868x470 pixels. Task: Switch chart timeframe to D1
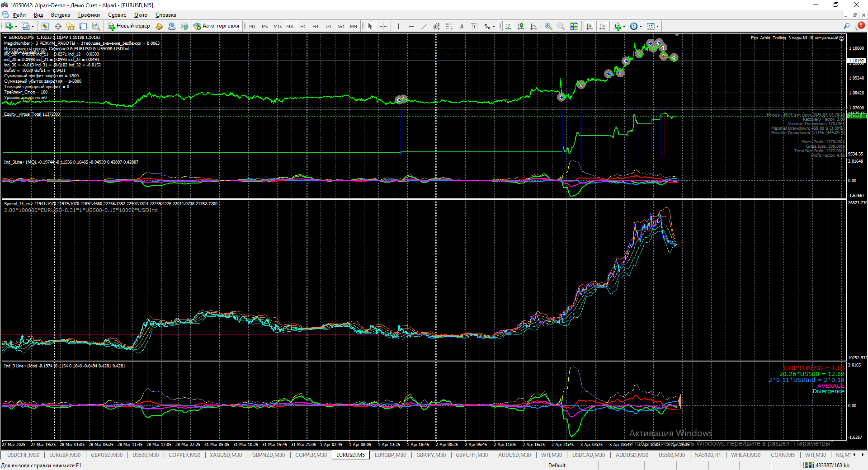328,26
